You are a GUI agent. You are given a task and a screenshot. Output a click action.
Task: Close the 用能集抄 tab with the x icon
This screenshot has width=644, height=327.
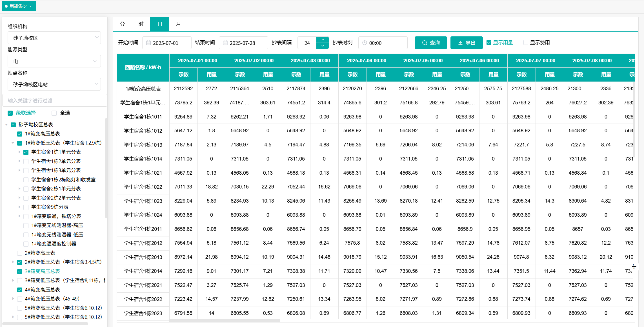[x=31, y=6]
